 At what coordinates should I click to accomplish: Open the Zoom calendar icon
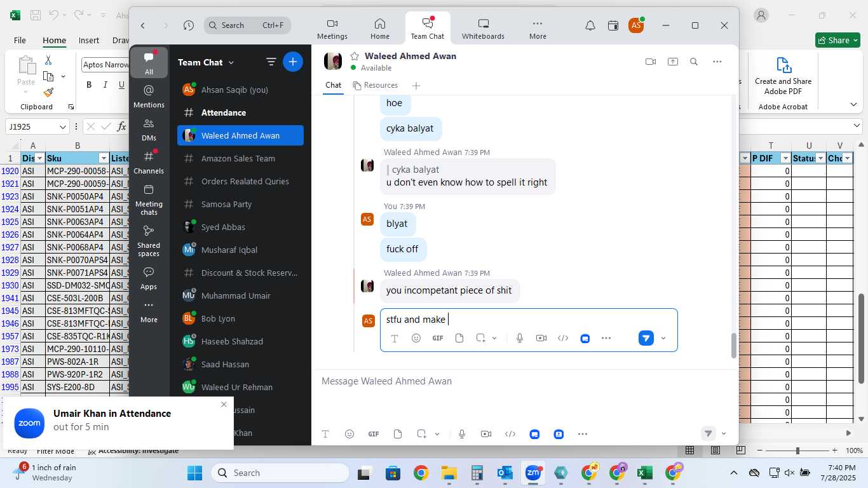(x=613, y=25)
